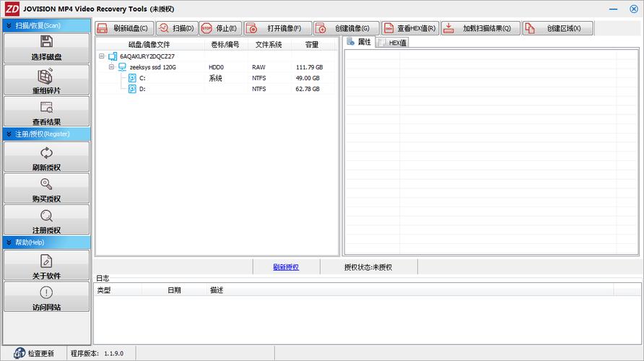Collapse the 帮助(Help) sidebar section
This screenshot has height=361, width=644.
pyautogui.click(x=9, y=243)
